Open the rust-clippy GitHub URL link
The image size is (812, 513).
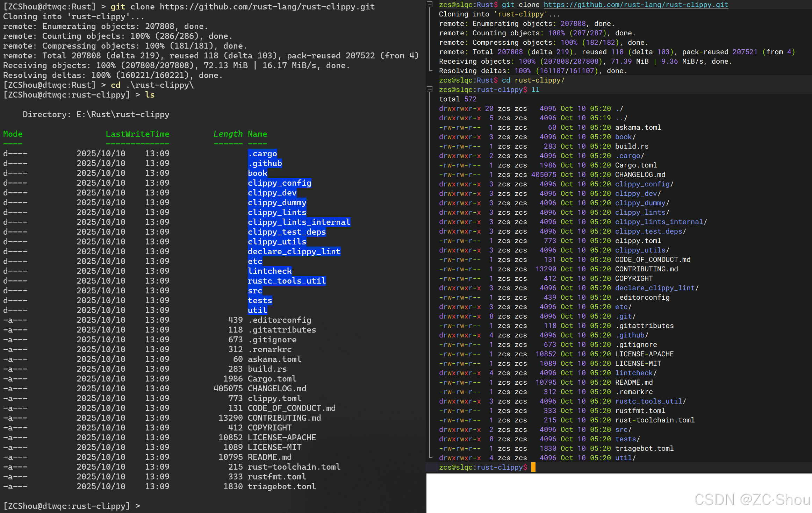point(635,5)
